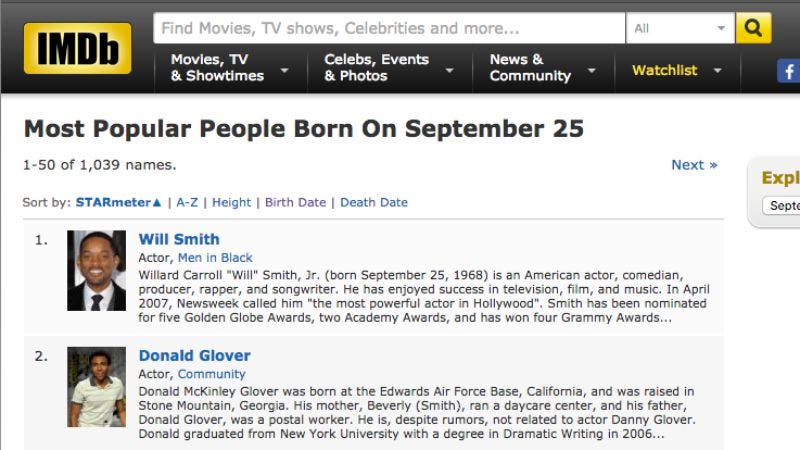Sort the list by Birth Date
Screen dimensions: 800x450
click(x=295, y=203)
